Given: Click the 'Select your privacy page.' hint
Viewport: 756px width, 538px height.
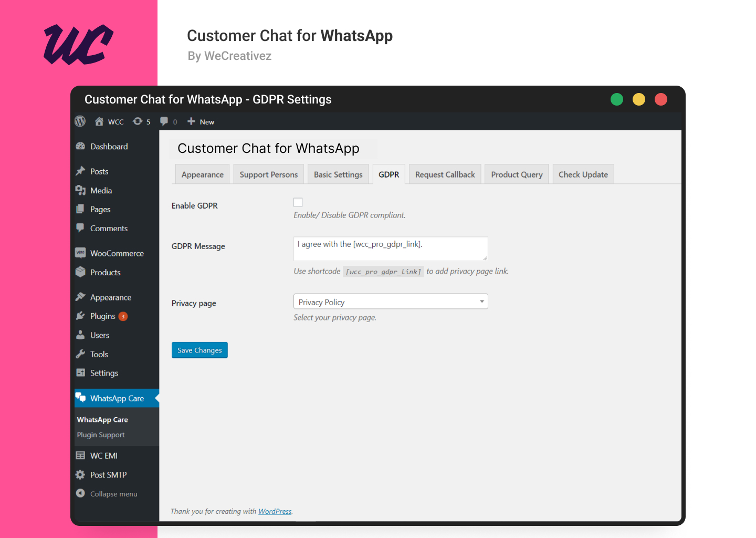Looking at the screenshot, I should tap(335, 317).
